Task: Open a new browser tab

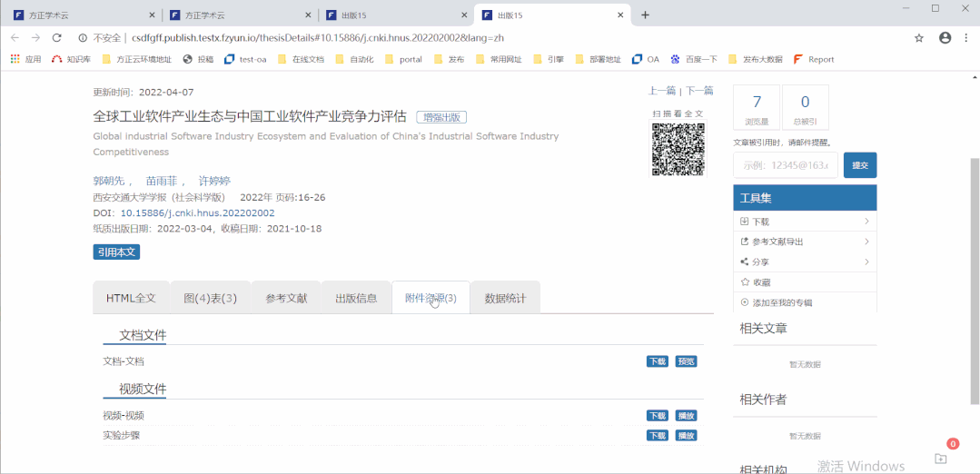Action: click(x=646, y=15)
